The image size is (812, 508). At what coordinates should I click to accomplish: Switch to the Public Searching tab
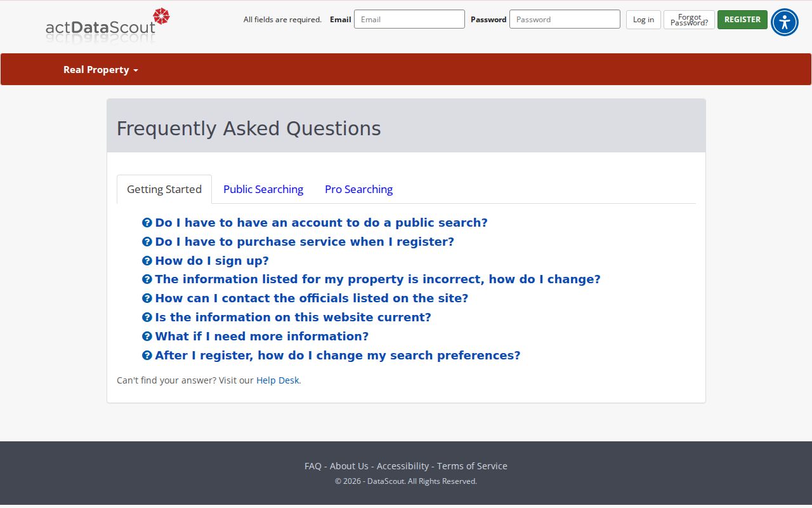(x=263, y=189)
